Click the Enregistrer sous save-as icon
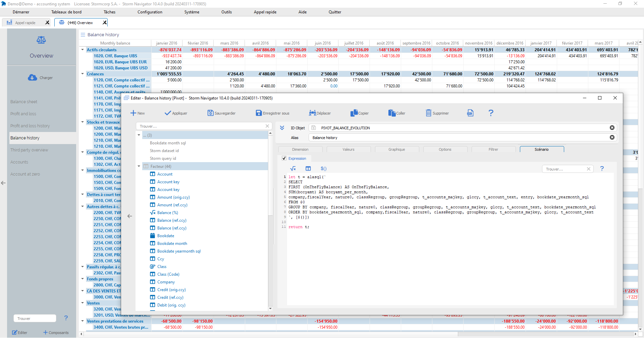This screenshot has height=338, width=644. click(259, 113)
